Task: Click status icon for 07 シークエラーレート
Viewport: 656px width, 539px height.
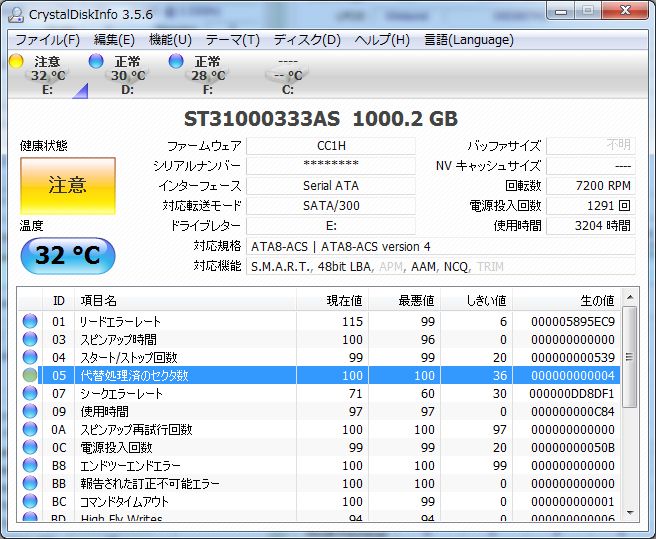Action: 30,393
